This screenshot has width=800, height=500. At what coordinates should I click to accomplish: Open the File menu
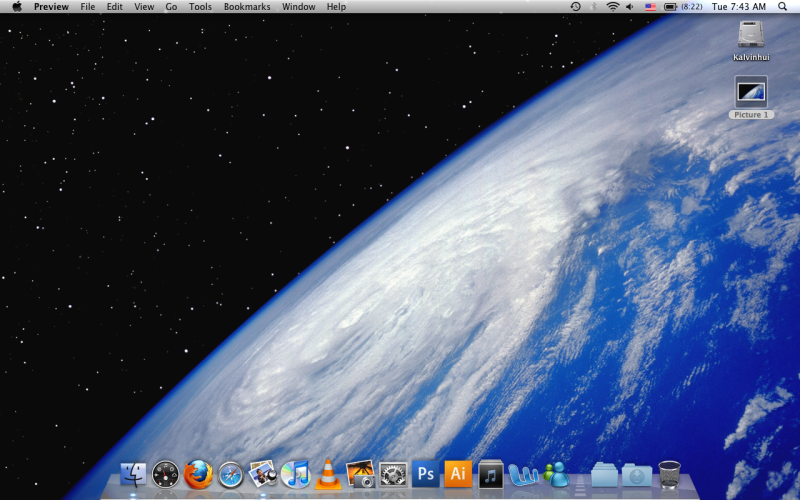(x=88, y=7)
